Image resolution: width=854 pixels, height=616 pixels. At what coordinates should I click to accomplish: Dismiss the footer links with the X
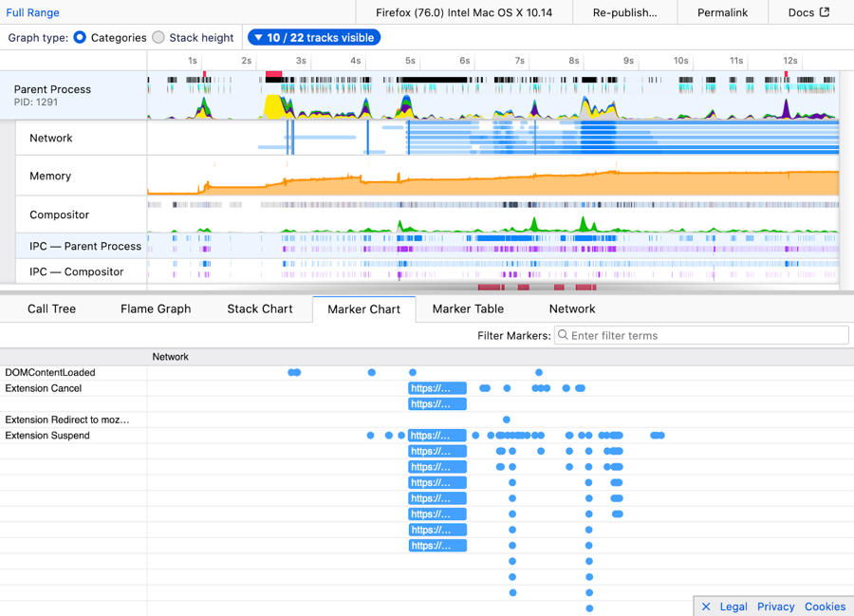pos(706,607)
